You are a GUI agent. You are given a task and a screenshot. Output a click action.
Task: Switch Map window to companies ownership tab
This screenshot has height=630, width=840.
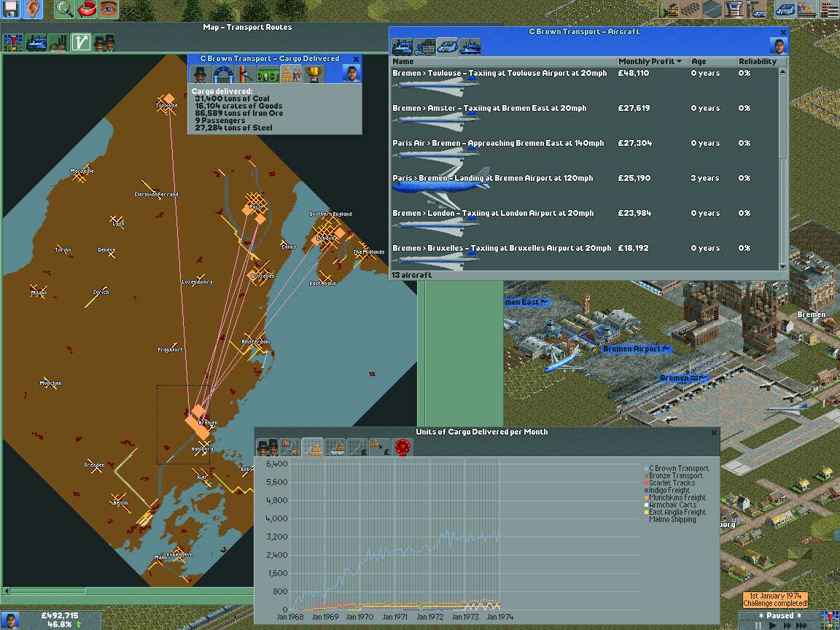pos(104,43)
